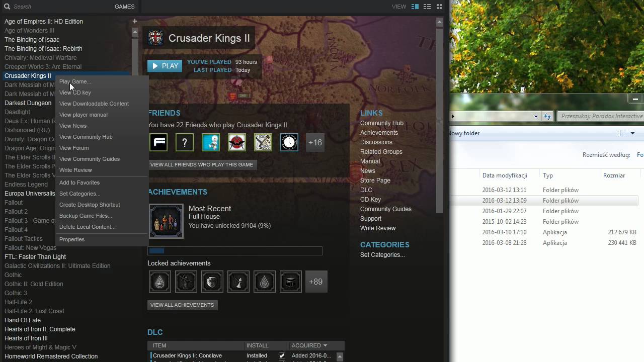Screen dimensions: 644x362
Task: Add a category with plus icon
Action: click(x=134, y=21)
